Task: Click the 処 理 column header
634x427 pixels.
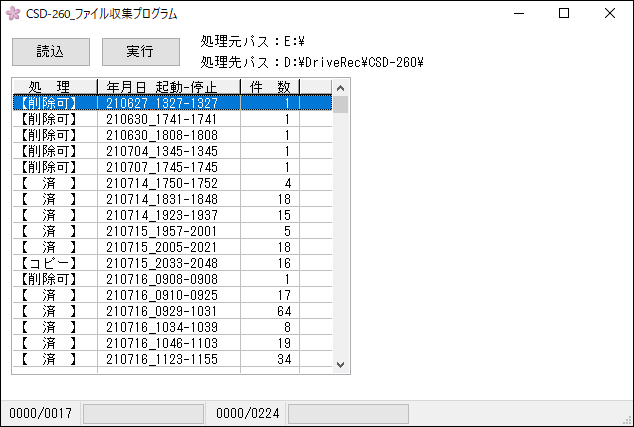Action: 55,87
